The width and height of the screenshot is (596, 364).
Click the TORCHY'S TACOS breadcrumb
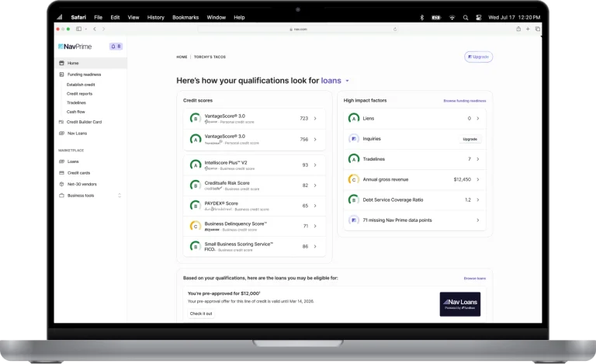point(210,57)
